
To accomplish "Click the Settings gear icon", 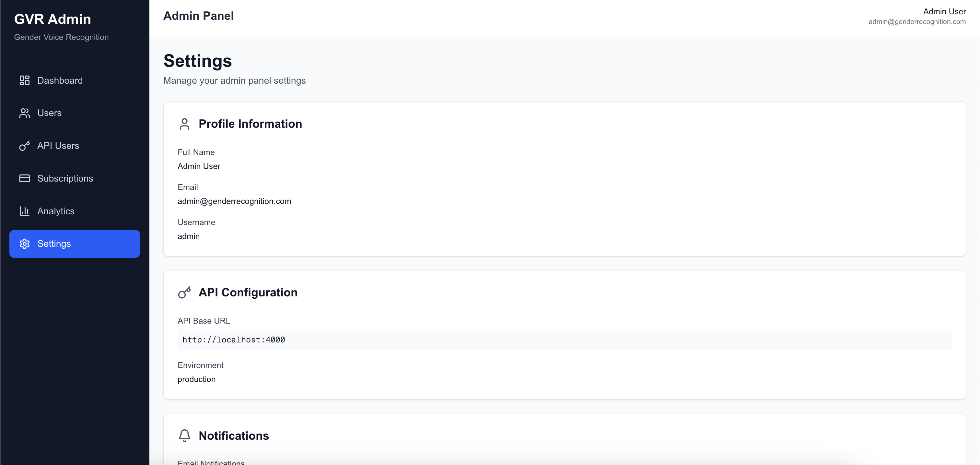I will (x=25, y=244).
